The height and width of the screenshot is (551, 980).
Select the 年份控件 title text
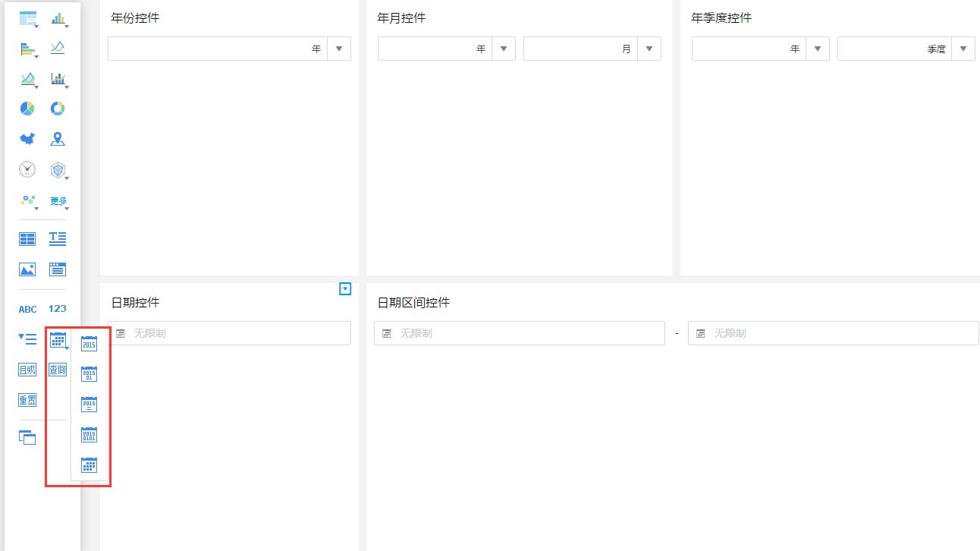click(x=135, y=17)
